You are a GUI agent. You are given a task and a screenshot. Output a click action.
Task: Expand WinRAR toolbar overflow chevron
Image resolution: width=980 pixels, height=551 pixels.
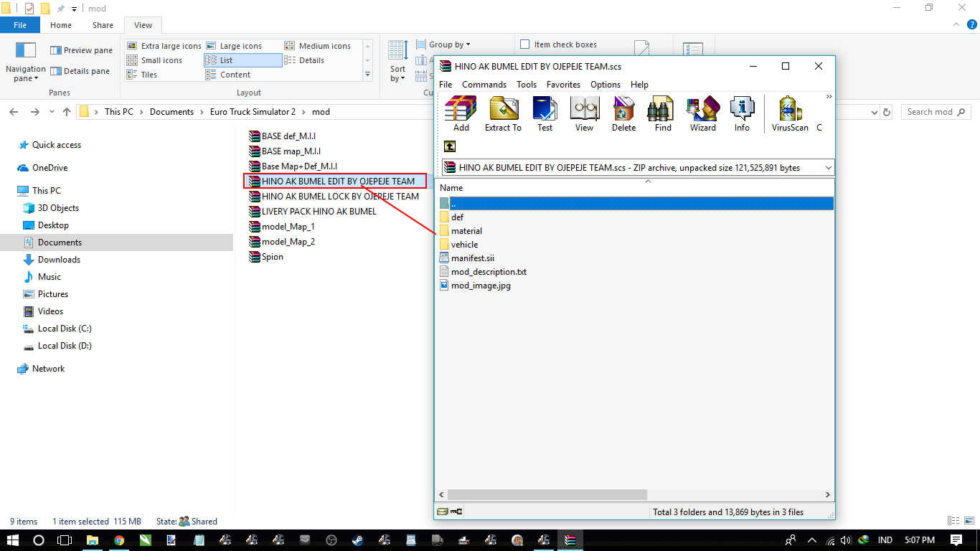click(x=829, y=96)
